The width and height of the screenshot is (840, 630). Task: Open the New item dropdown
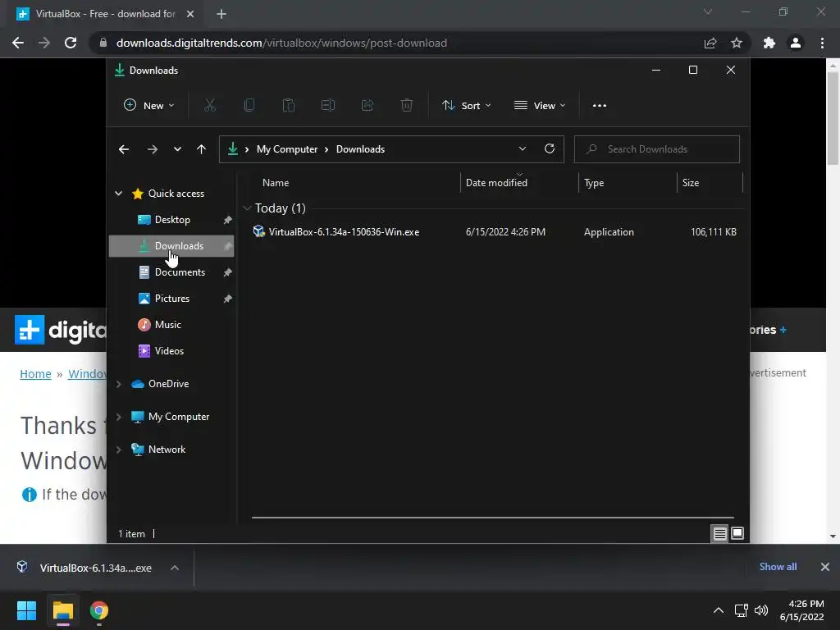[149, 106]
